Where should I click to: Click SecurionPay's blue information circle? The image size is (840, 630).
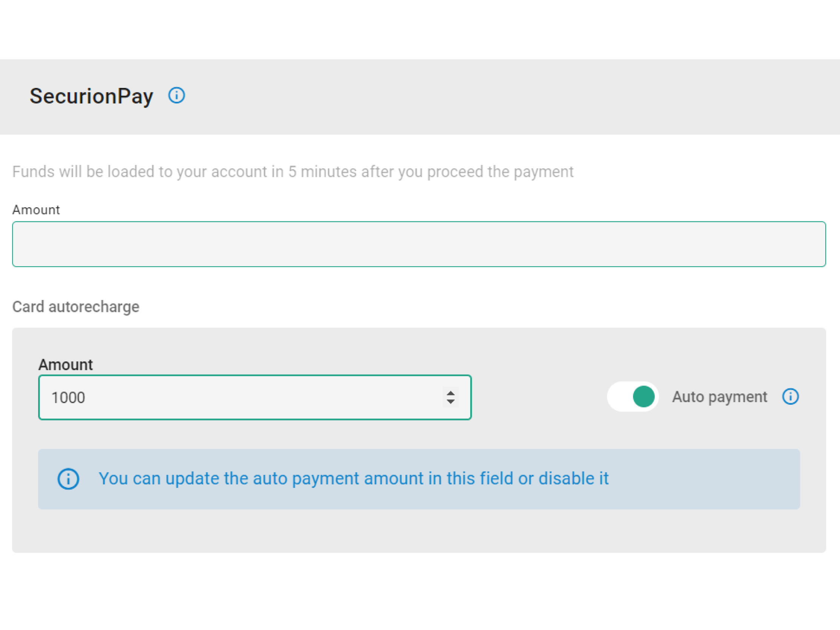tap(177, 96)
